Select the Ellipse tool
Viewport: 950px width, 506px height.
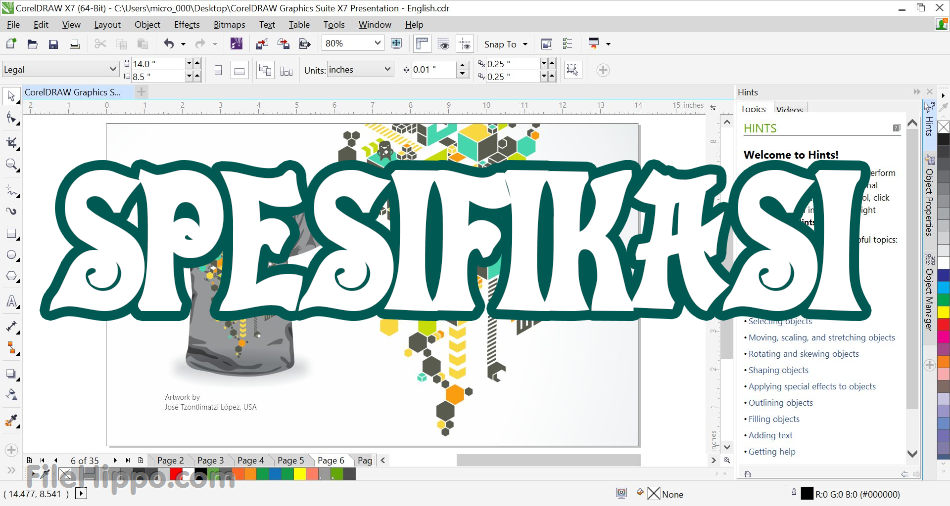point(11,255)
